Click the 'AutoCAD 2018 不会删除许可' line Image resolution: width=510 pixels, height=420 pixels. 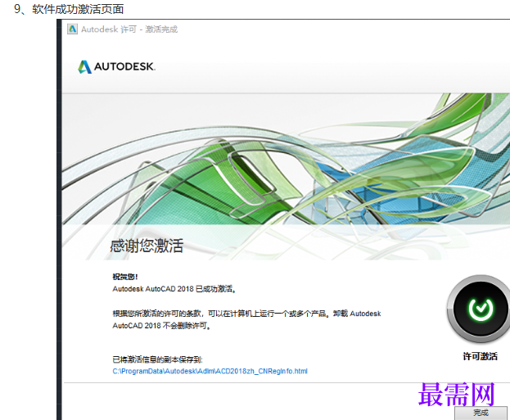coord(161,326)
